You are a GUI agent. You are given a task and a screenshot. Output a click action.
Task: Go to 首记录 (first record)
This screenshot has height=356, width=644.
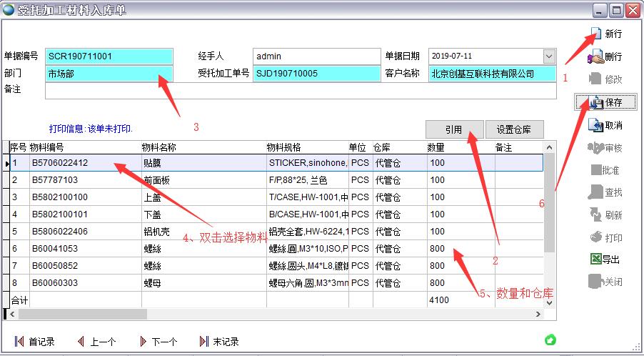[20, 342]
